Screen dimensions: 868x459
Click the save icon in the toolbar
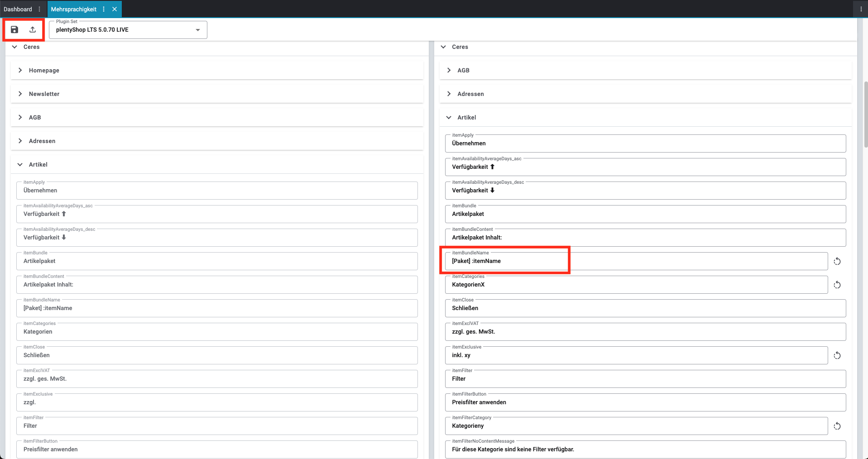(14, 29)
